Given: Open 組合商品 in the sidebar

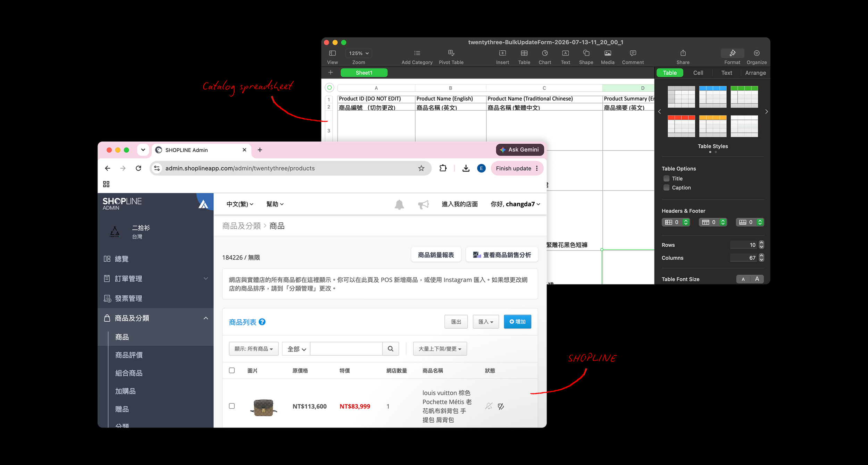Looking at the screenshot, I should tap(129, 373).
